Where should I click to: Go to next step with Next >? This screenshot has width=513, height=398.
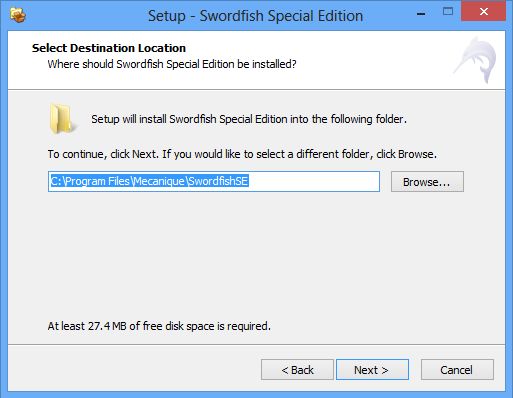pos(372,370)
